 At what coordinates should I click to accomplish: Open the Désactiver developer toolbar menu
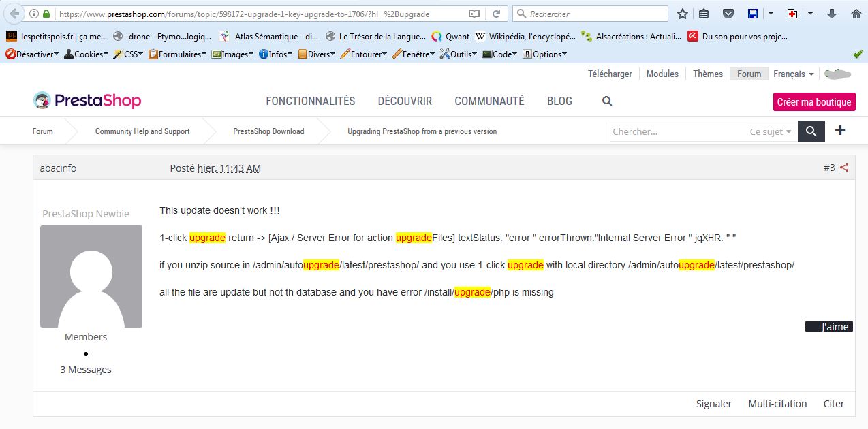tap(31, 54)
